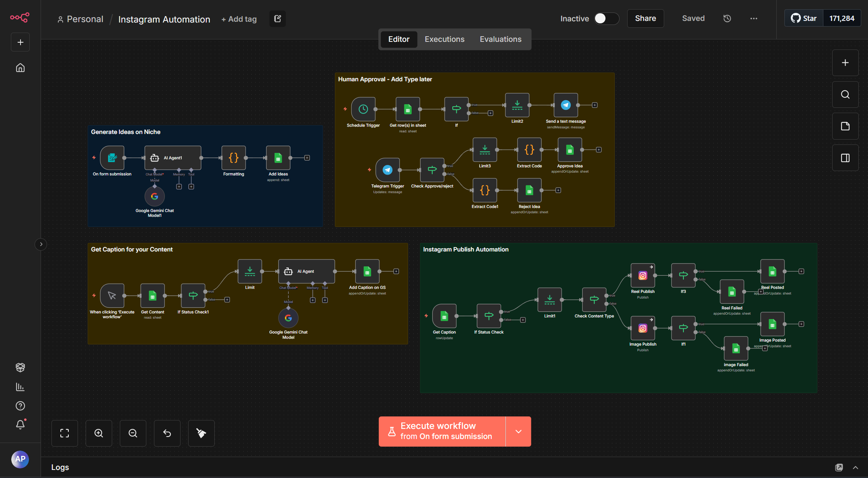The height and width of the screenshot is (478, 868).
Task: Switch to the Executions tab
Action: (x=444, y=39)
